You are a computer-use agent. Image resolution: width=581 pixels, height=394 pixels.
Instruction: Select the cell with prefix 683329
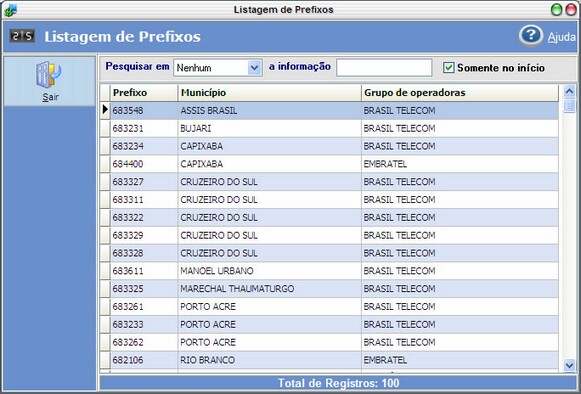click(144, 235)
